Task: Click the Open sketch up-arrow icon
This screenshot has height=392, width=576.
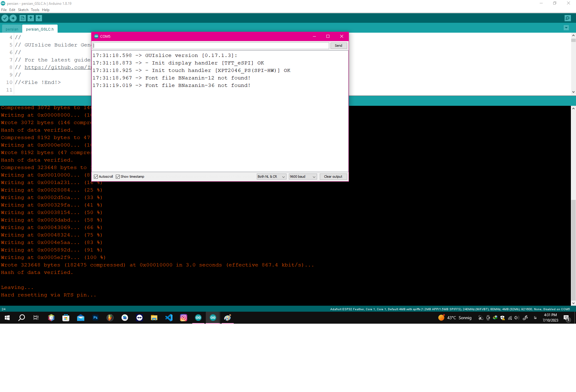Action: pyautogui.click(x=31, y=18)
